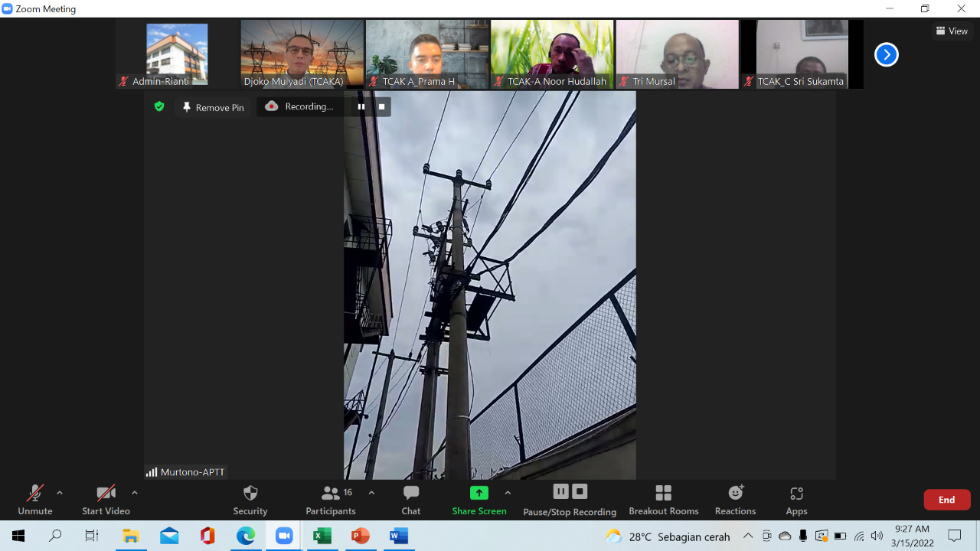The image size is (980, 551).
Task: Start Video using the camera icon
Action: 106,500
